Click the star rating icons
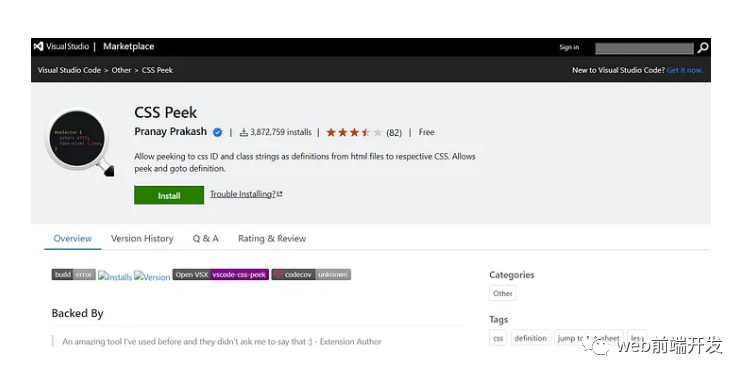The width and height of the screenshot is (746, 377). coord(354,132)
